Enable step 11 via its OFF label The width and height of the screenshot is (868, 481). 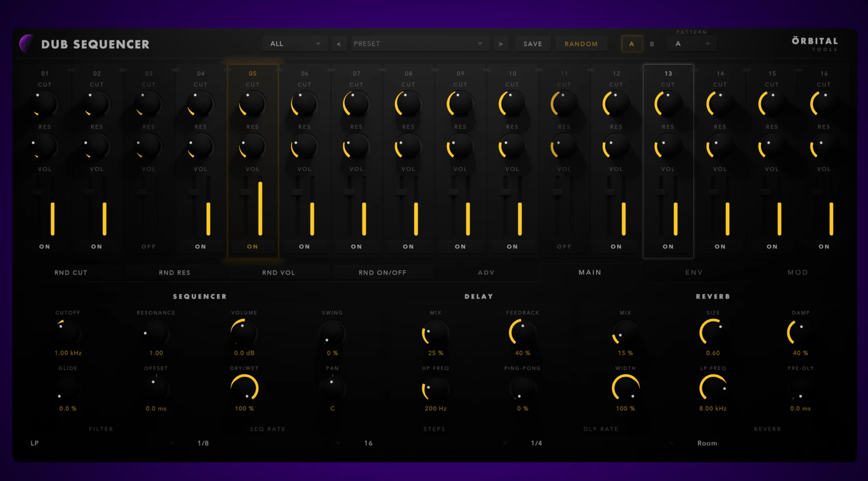click(564, 247)
